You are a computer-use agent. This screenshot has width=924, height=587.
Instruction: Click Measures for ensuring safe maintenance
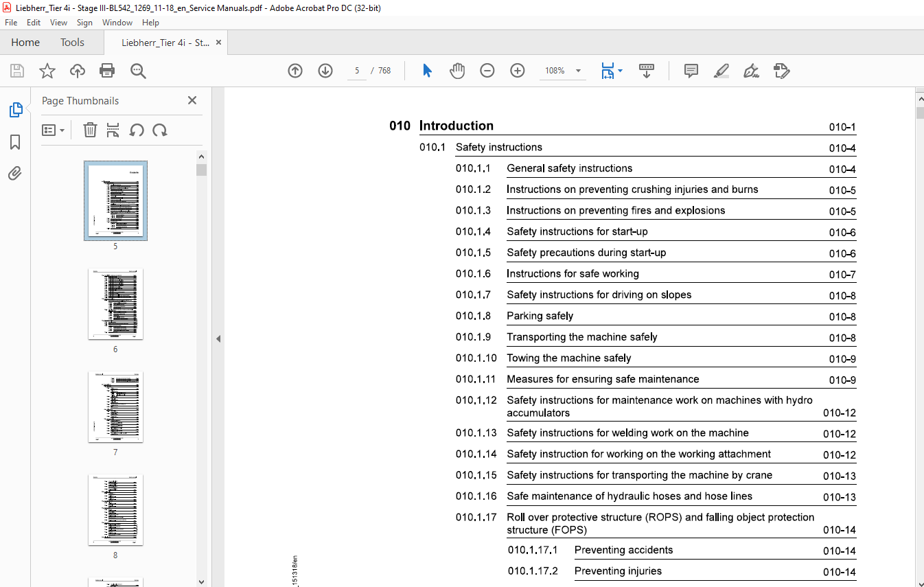point(603,379)
